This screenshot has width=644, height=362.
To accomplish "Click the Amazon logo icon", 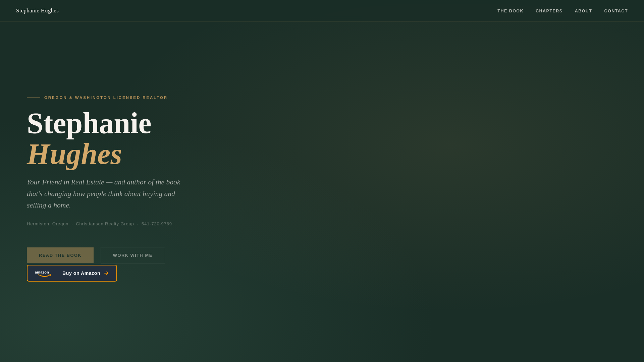I will click(x=43, y=274).
